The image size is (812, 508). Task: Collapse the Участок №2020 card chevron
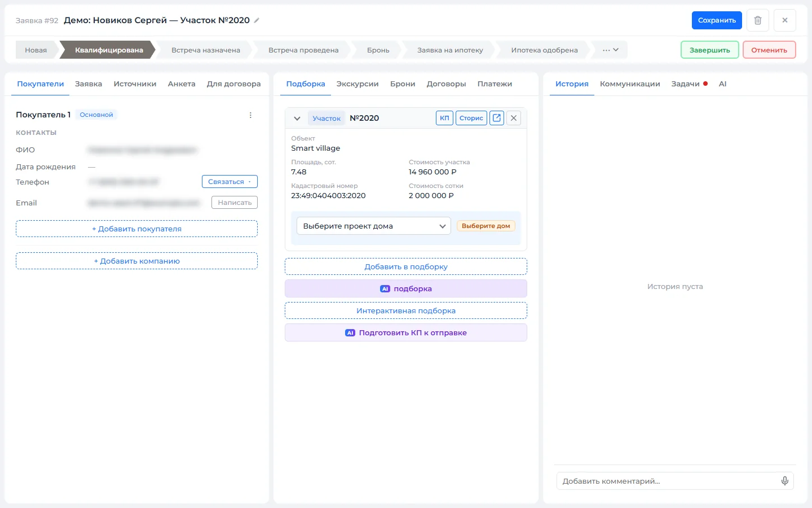click(x=297, y=119)
